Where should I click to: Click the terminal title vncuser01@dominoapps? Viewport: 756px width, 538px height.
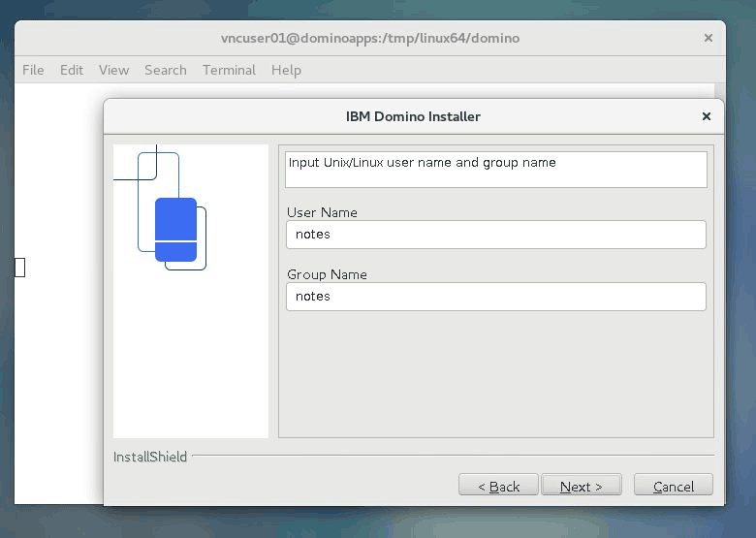click(370, 38)
